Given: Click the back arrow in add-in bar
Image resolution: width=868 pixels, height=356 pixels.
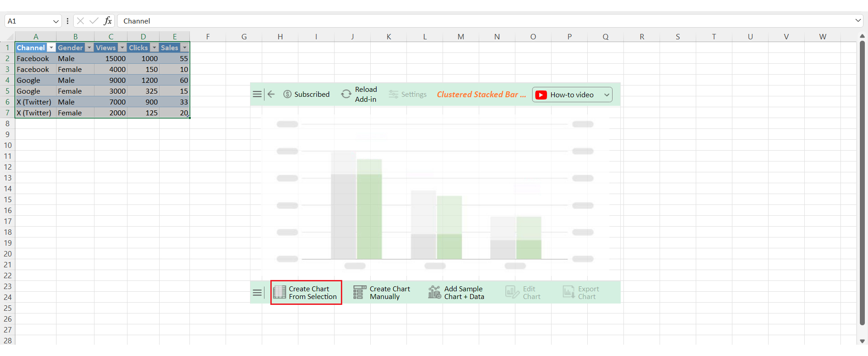Looking at the screenshot, I should pos(271,94).
